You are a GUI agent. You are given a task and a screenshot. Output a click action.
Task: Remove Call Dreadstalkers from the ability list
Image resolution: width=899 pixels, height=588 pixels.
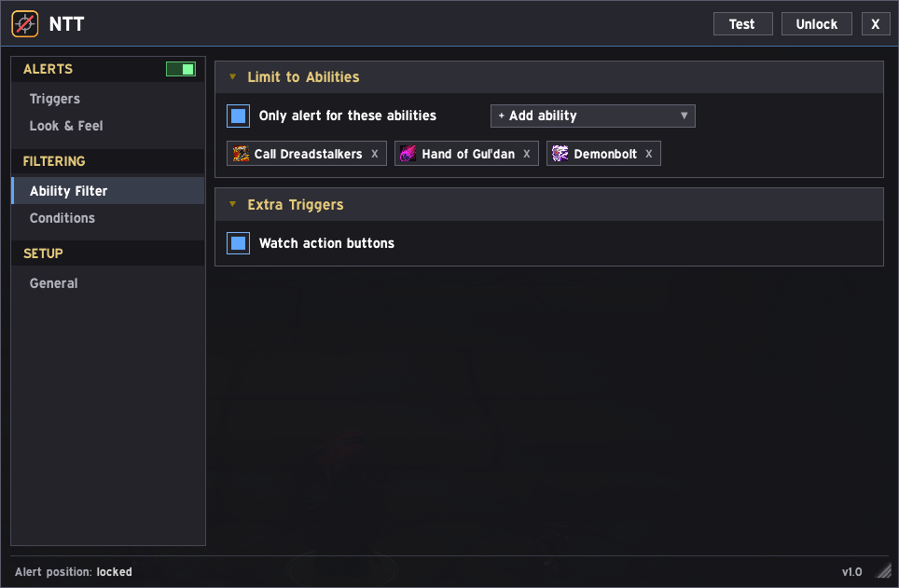(374, 154)
